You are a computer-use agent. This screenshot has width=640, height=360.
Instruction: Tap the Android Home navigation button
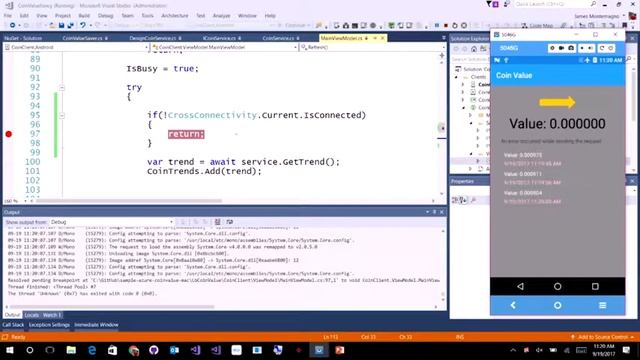558,287
